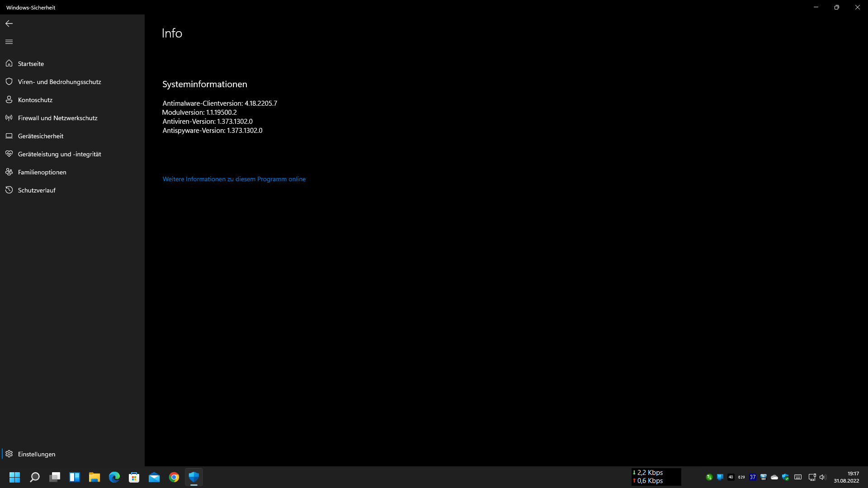The height and width of the screenshot is (488, 868).
Task: Open the link for further program information online
Action: 234,179
